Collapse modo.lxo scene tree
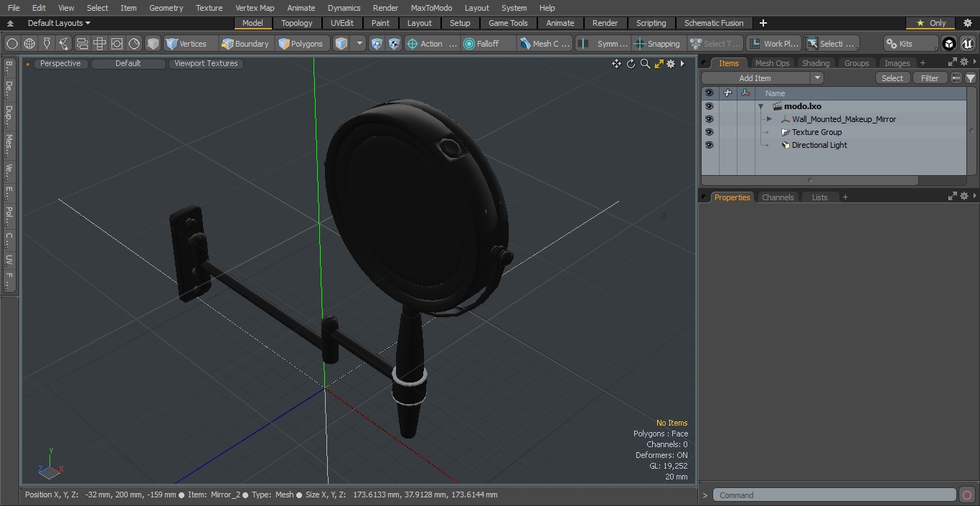This screenshot has width=980, height=506. [760, 106]
